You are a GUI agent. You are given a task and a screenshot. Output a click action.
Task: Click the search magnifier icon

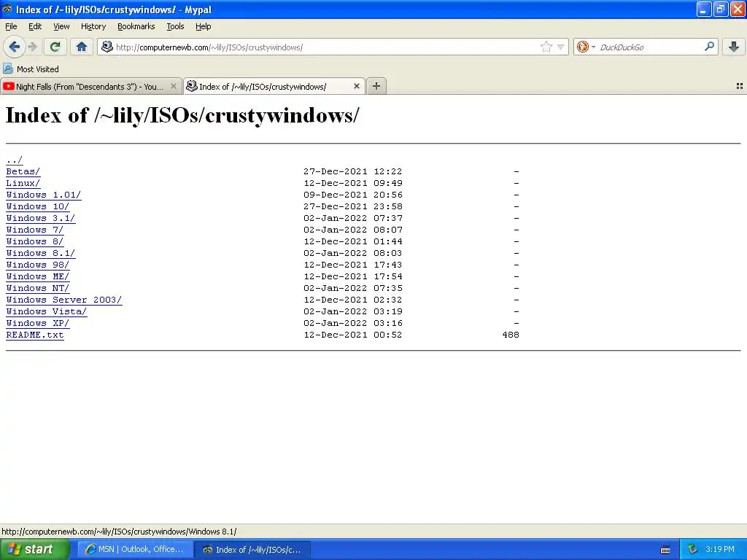coord(709,47)
